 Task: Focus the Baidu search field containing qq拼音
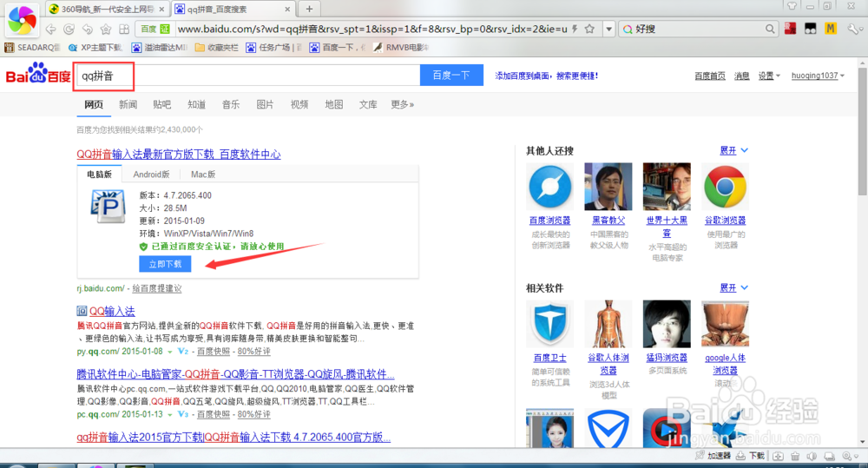[247, 76]
